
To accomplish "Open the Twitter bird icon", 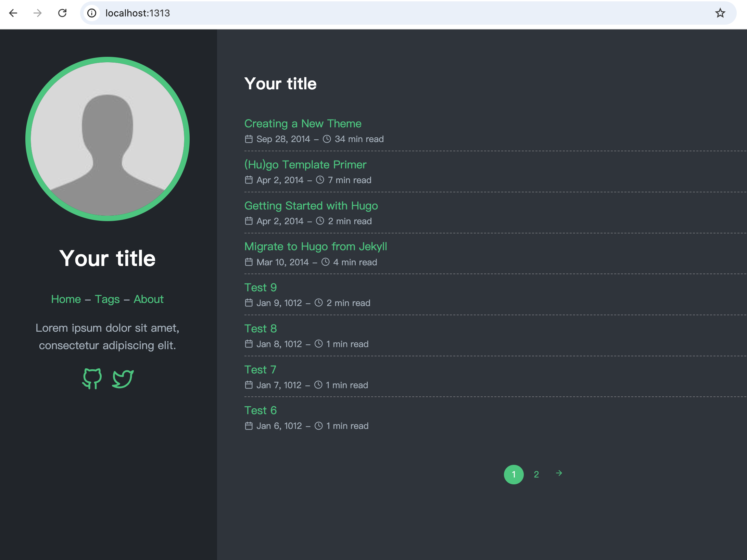I will 123,379.
